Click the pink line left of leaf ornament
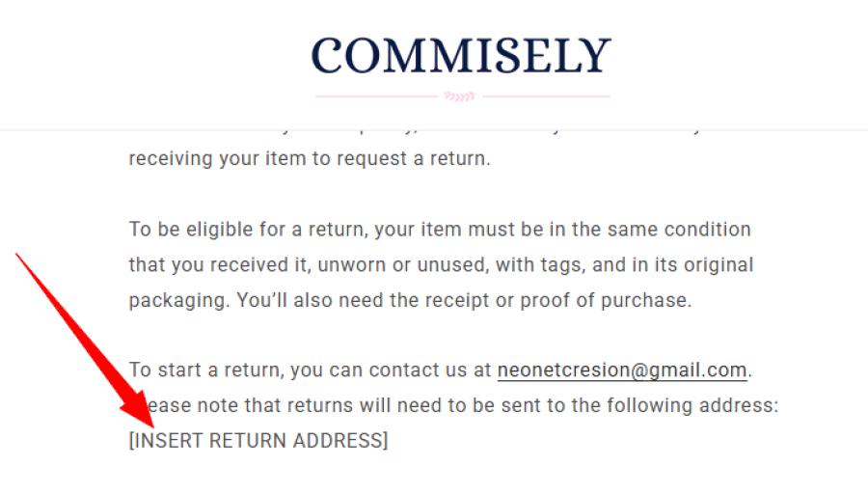Viewport: 868px width, 494px height. point(375,96)
